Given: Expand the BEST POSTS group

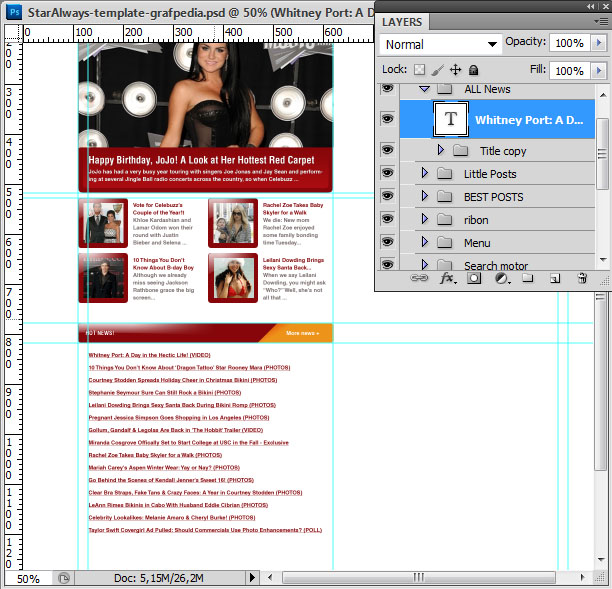Looking at the screenshot, I should (x=425, y=196).
